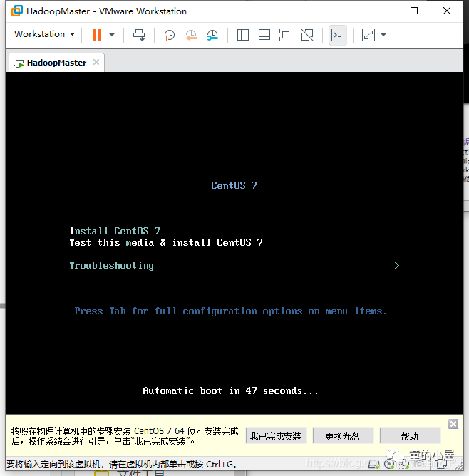Click the stretch guest display icon
469x476 pixels.
pyautogui.click(x=368, y=35)
